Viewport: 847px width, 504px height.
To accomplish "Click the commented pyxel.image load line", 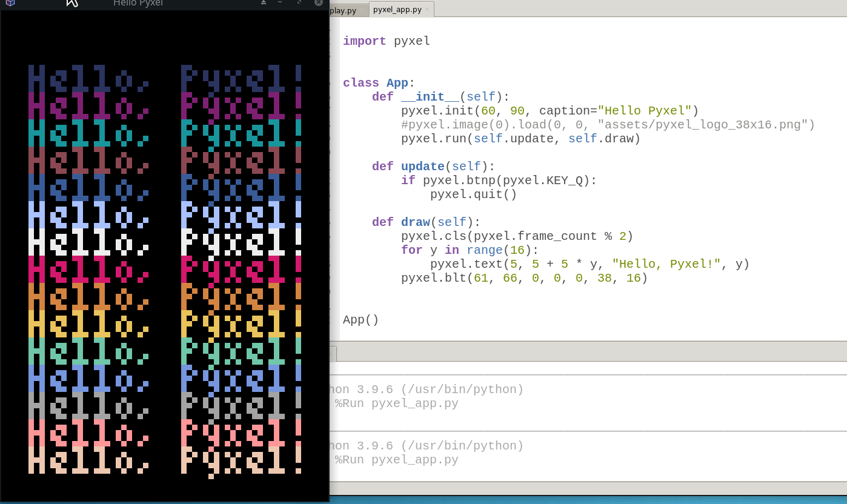I will click(608, 125).
